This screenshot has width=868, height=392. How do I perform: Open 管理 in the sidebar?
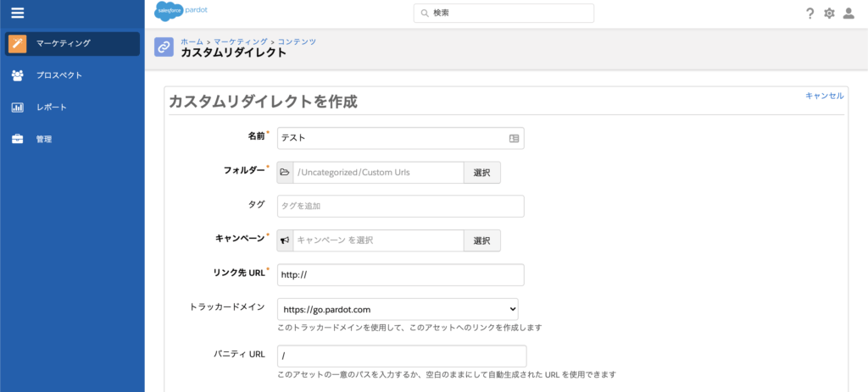click(x=43, y=139)
